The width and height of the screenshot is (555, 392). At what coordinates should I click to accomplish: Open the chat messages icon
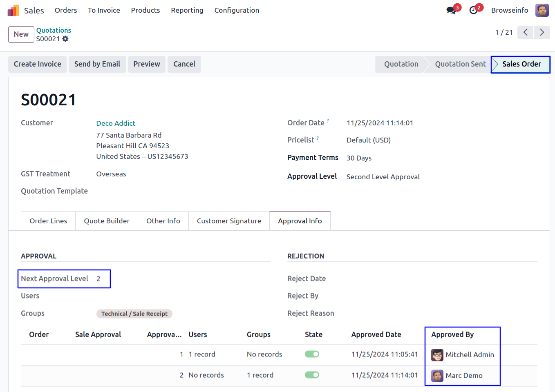pos(451,10)
